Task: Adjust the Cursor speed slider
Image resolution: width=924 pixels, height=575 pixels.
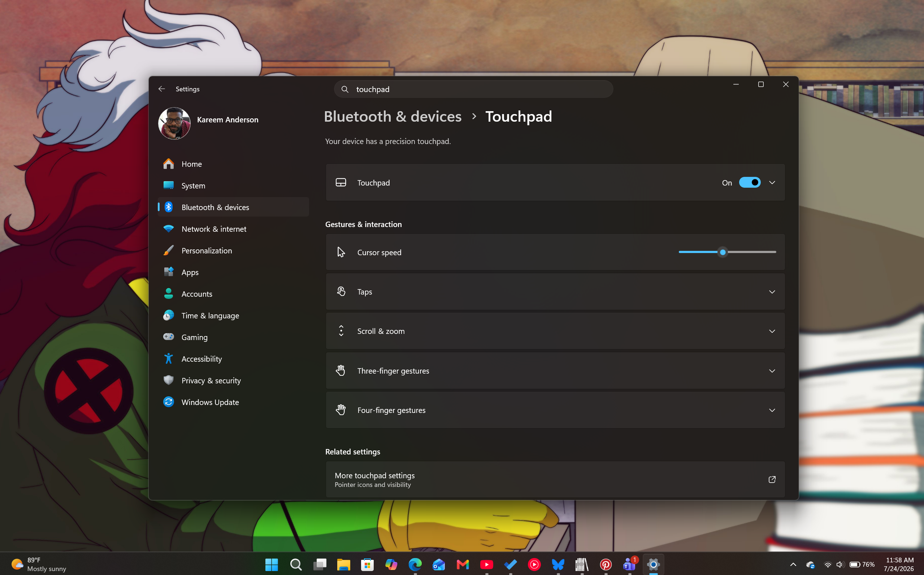Action: pos(727,252)
